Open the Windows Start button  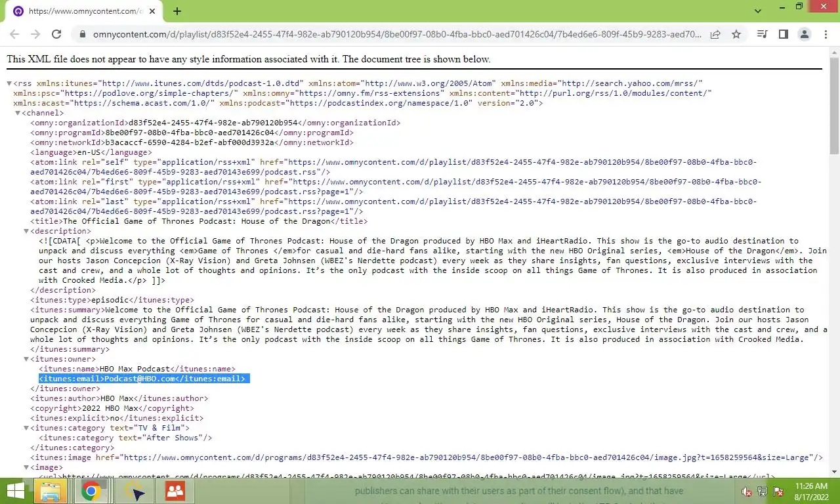[16, 491]
